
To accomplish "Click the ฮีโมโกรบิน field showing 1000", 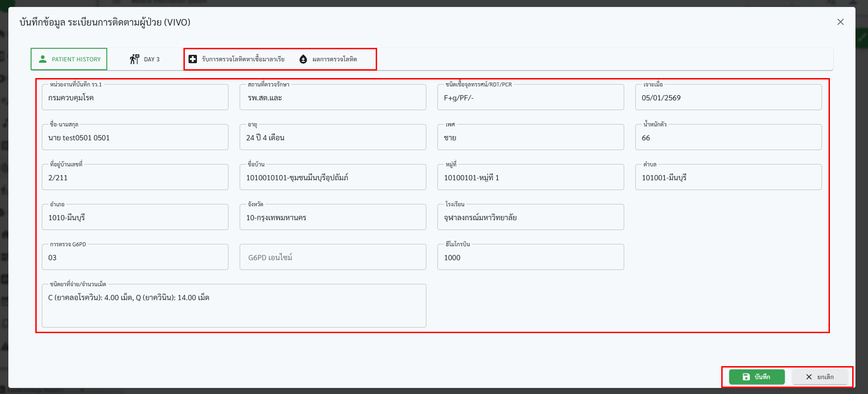I will pos(530,258).
